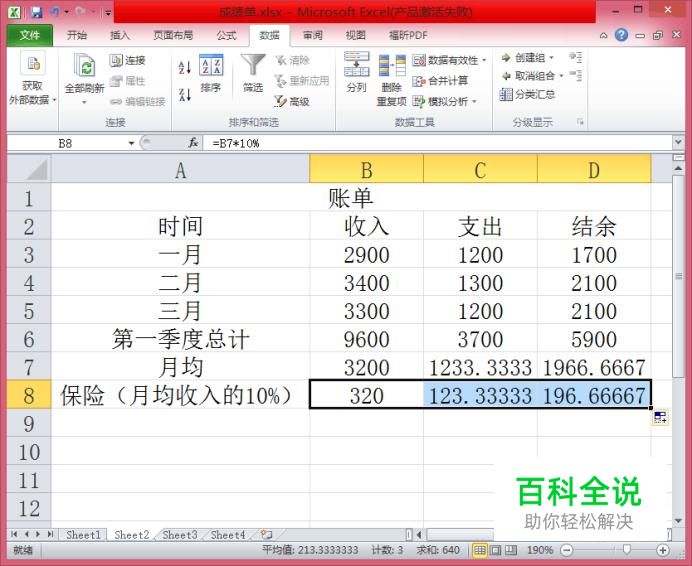Click the Connections (连接) button
Image resolution: width=692 pixels, height=566 pixels.
coord(127,60)
